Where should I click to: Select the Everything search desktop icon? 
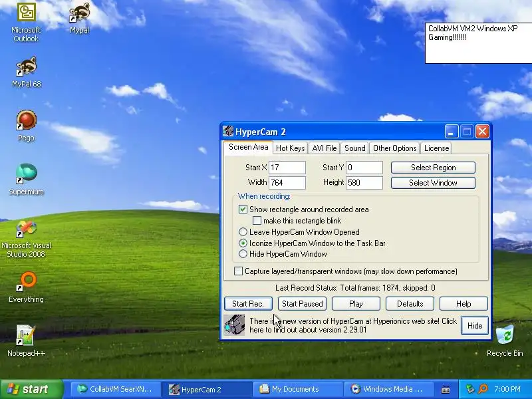[x=26, y=287]
